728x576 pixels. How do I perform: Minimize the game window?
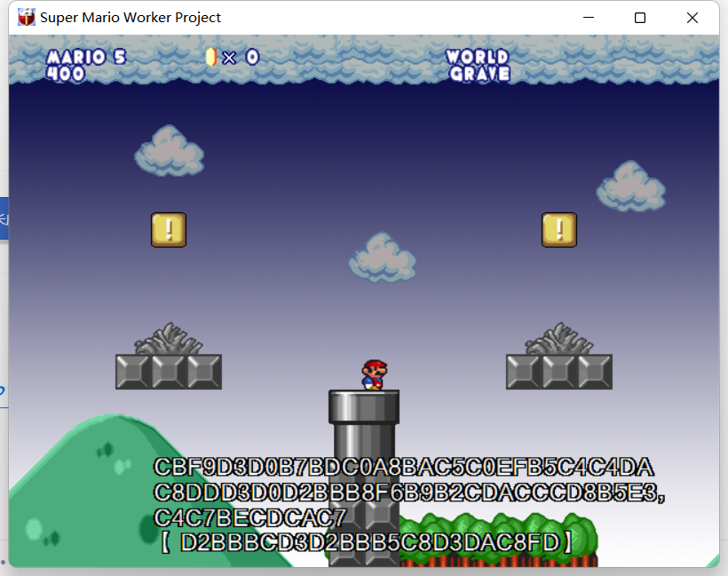pos(589,18)
